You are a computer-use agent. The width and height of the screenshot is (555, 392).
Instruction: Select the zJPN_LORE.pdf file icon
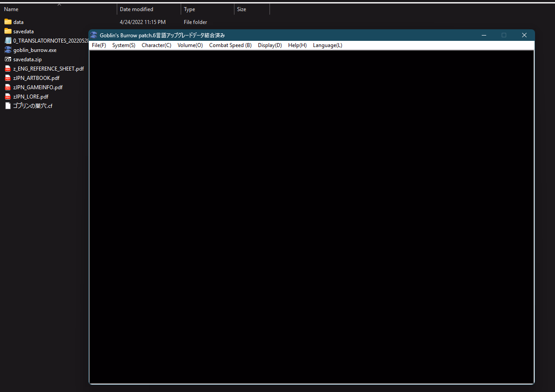pyautogui.click(x=8, y=97)
